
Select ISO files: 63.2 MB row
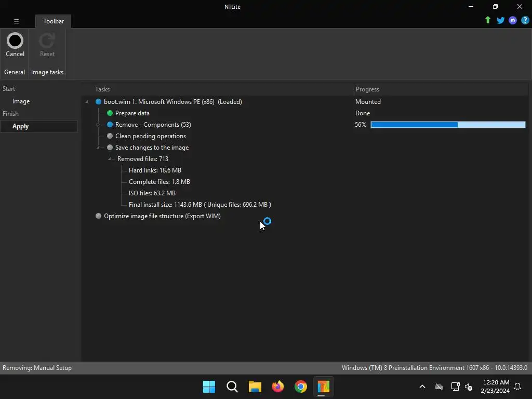152,193
